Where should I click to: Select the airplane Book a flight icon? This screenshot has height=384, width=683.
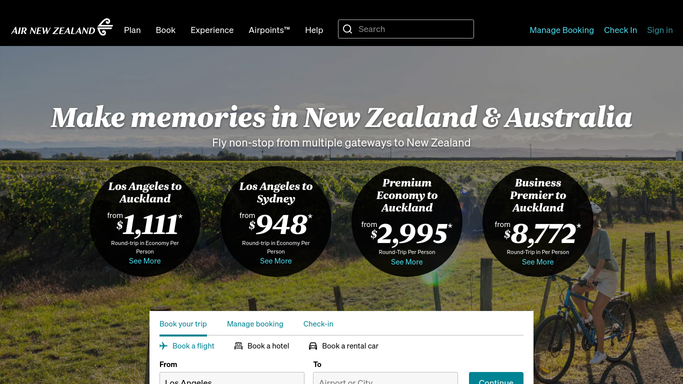pos(163,346)
